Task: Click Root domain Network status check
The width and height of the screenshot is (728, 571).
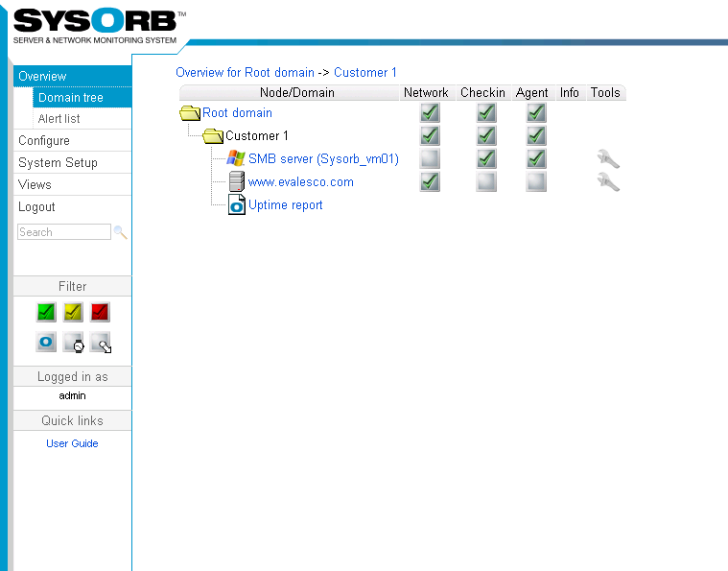Action: coord(430,113)
